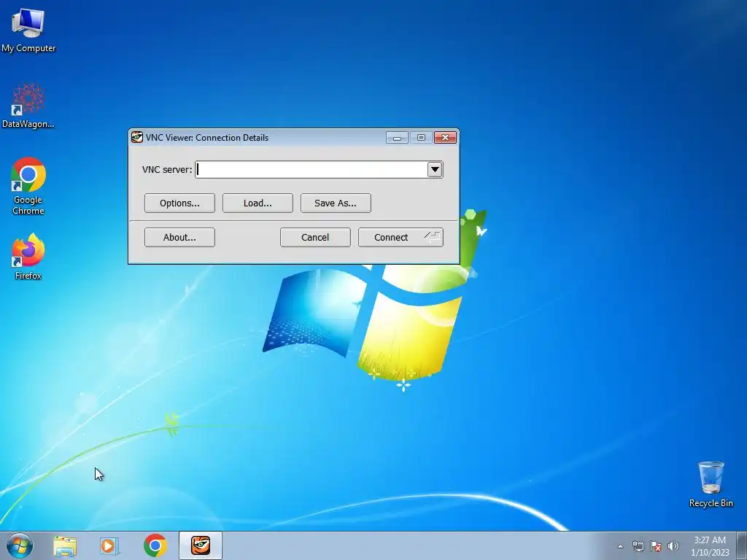Click the "VNC Viewer: Connection Details" title text
This screenshot has height=560, width=747.
pyautogui.click(x=207, y=138)
